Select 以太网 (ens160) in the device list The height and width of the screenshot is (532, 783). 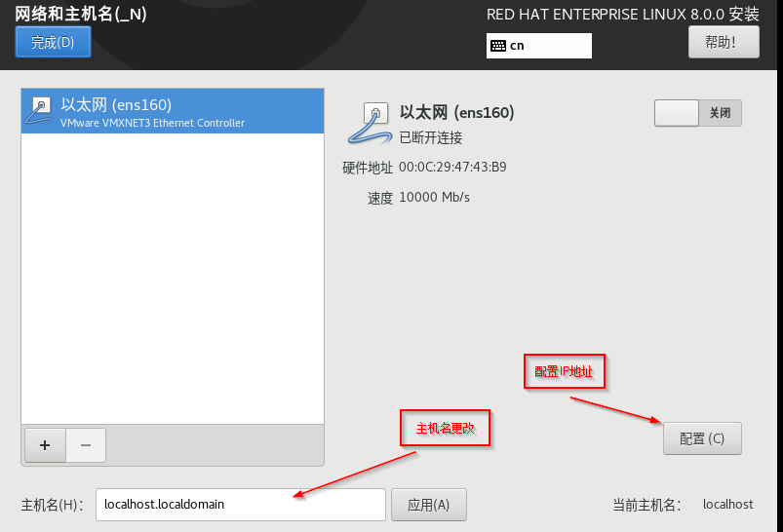[x=173, y=111]
